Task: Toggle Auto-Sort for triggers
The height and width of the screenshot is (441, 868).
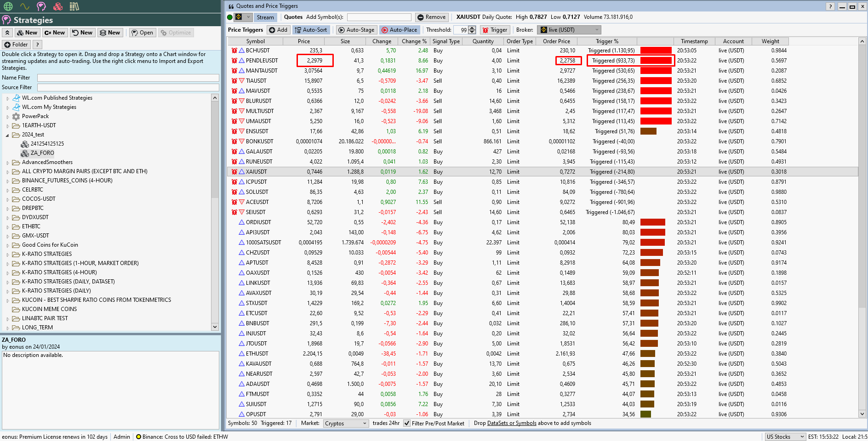Action: click(311, 30)
